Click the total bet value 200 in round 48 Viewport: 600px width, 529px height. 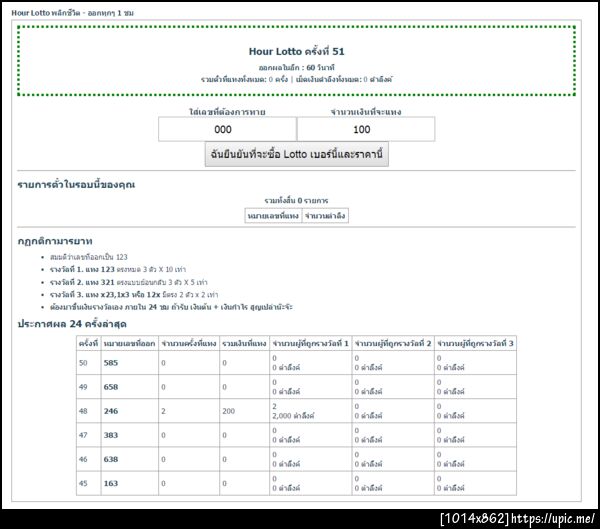coord(228,411)
